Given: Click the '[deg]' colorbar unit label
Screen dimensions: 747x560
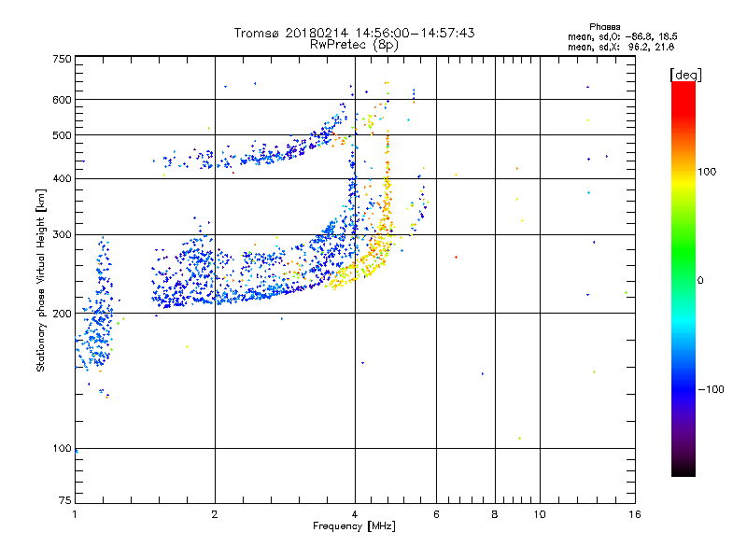Looking at the screenshot, I should pos(685,75).
